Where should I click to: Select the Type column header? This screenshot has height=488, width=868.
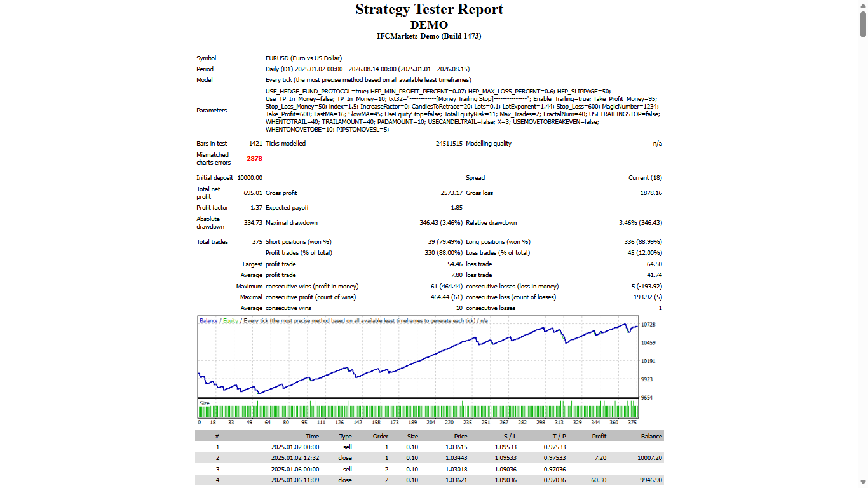tap(345, 437)
